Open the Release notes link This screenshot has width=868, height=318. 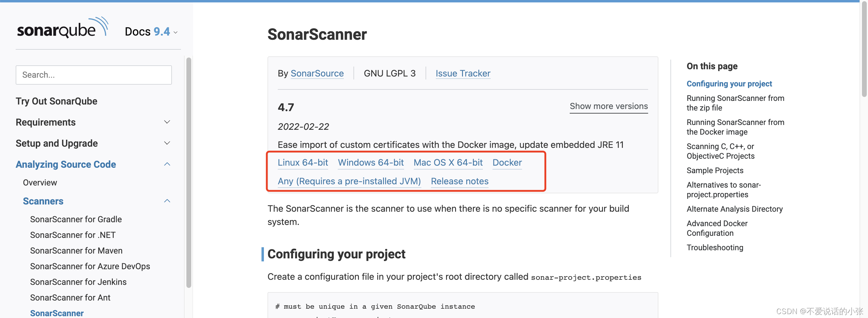[x=460, y=181]
